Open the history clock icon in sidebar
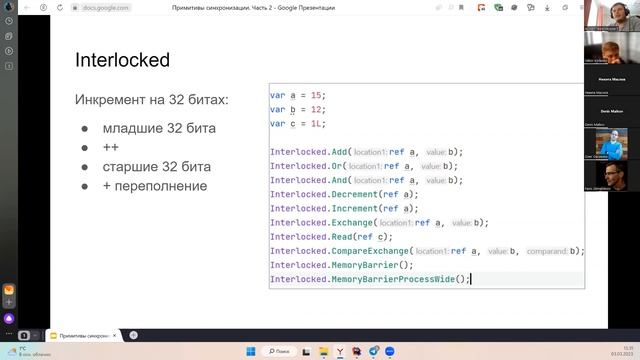640x360 pixels. coord(9,21)
